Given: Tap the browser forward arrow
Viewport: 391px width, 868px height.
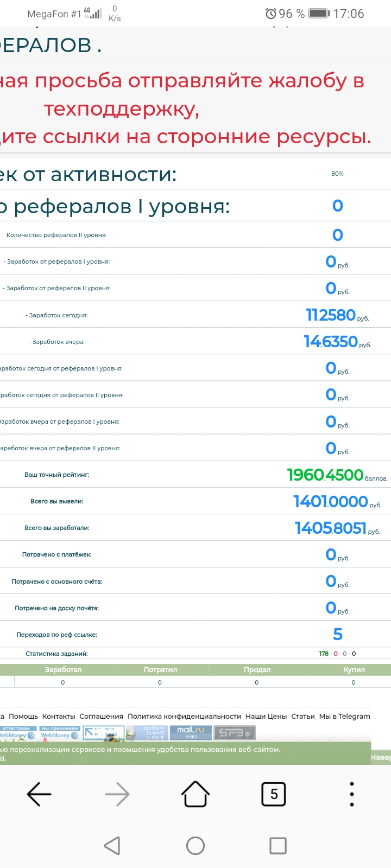Looking at the screenshot, I should [x=117, y=794].
